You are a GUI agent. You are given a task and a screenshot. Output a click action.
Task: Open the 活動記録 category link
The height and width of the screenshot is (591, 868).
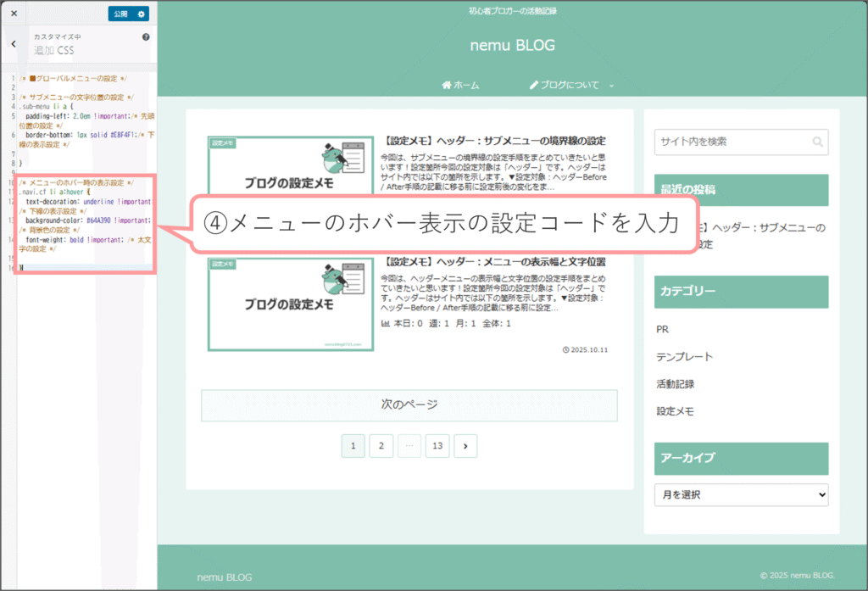point(675,384)
